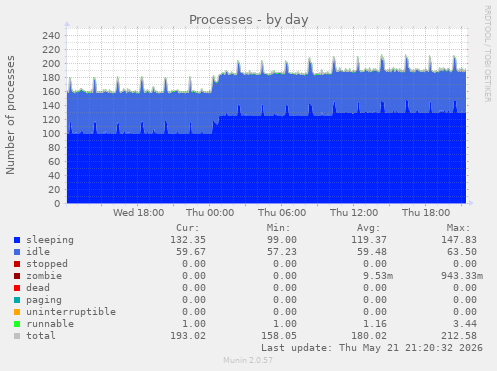Click the sleeping legend color swatch
The width and height of the screenshot is (497, 371).
[17, 240]
